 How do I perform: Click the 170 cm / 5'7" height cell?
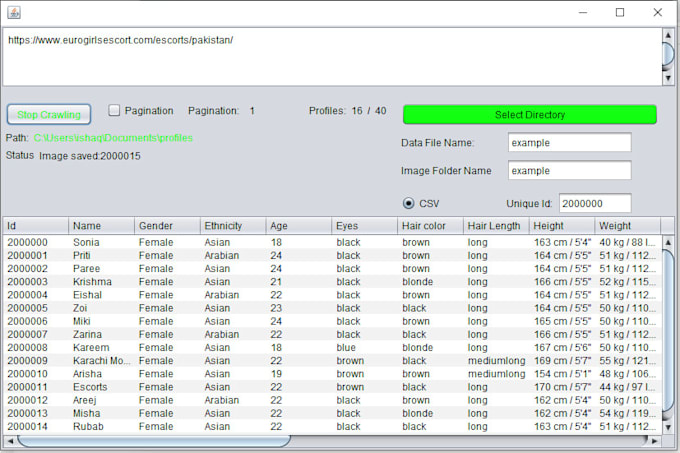(562, 387)
